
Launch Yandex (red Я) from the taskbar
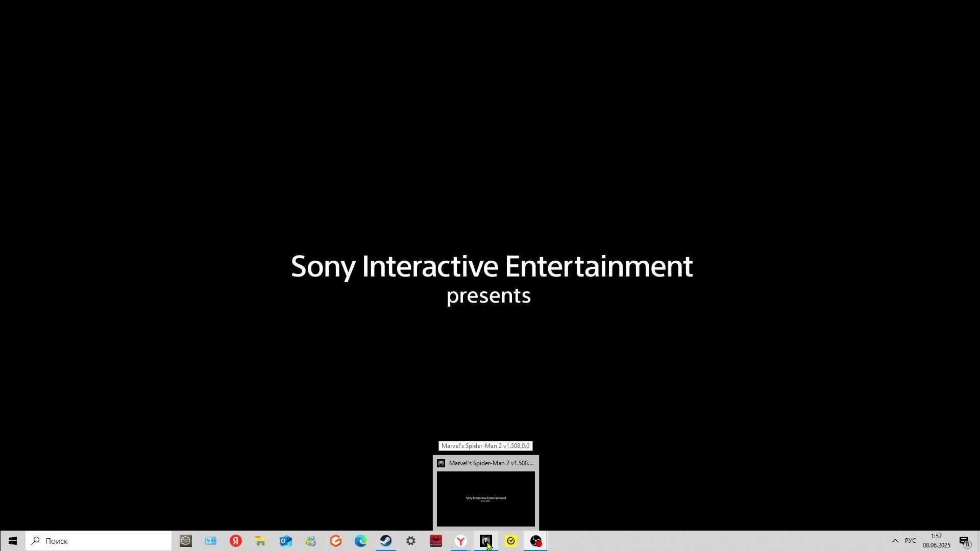pyautogui.click(x=236, y=541)
